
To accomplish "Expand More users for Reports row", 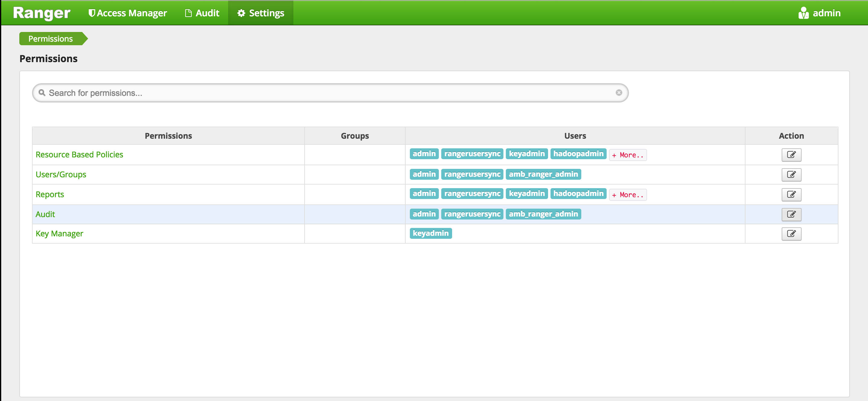I will click(x=627, y=194).
